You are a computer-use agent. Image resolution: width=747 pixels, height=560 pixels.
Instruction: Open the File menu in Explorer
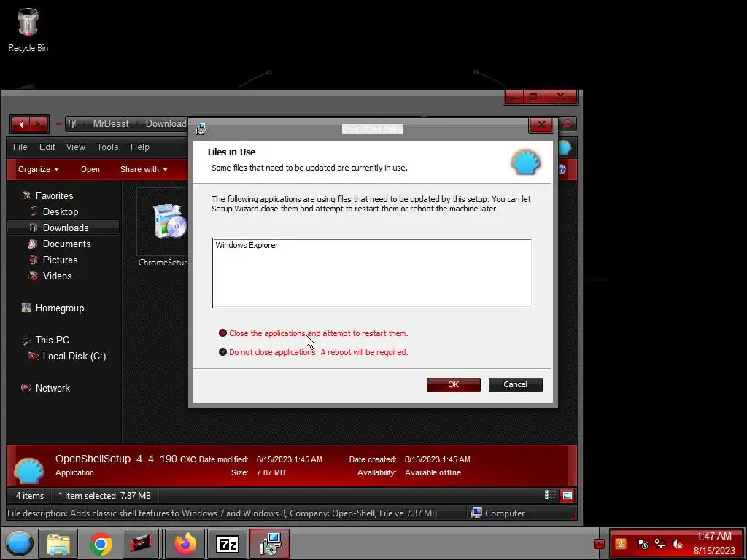[x=20, y=147]
